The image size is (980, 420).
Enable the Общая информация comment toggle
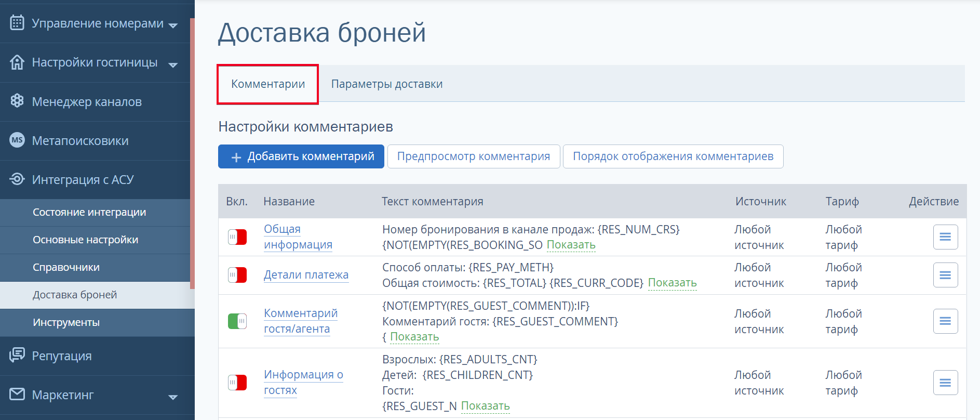pyautogui.click(x=237, y=237)
